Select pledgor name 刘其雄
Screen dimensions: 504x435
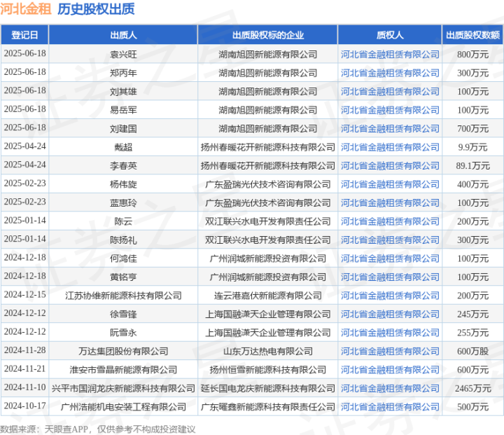point(123,92)
